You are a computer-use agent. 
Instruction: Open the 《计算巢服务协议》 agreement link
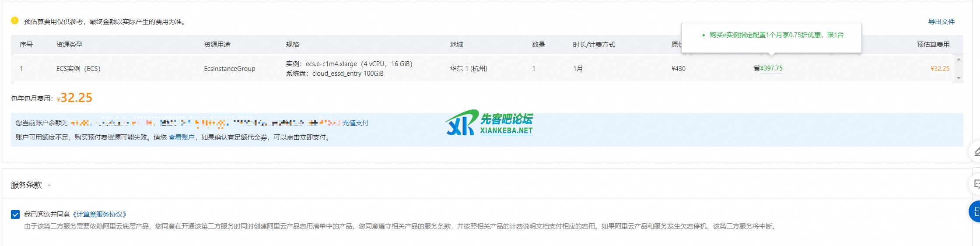point(99,214)
